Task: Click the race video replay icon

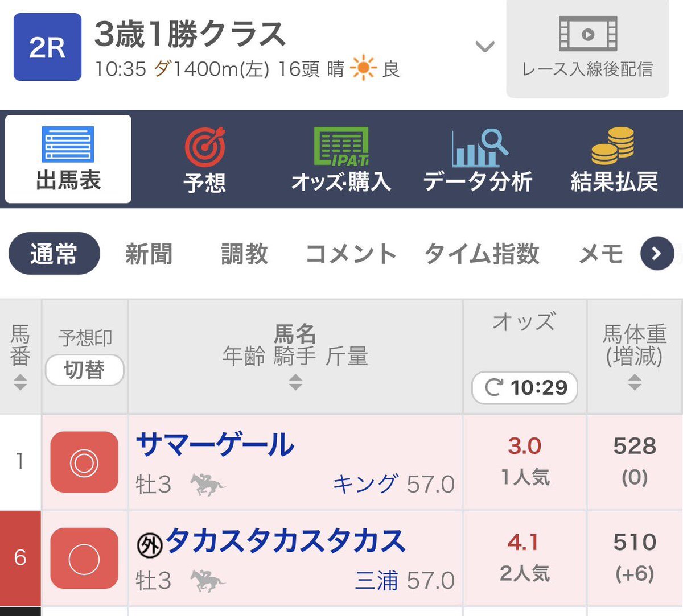Action: 588,34
